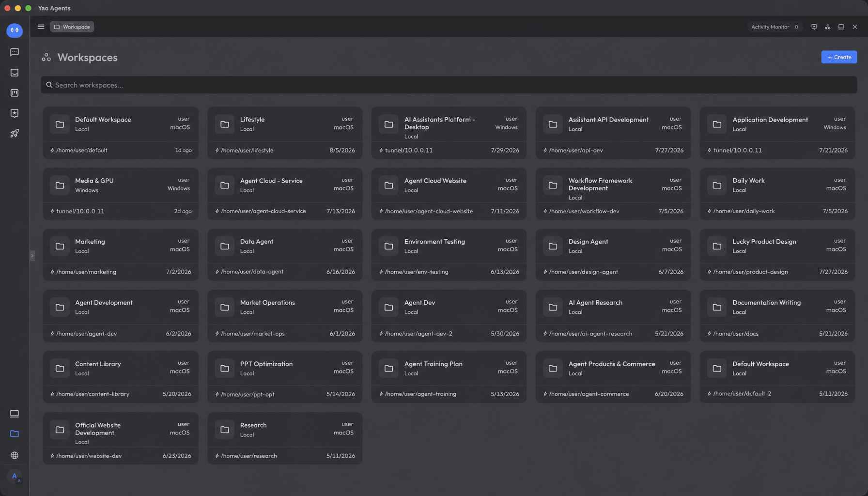
Task: Open AI Assistants Platform - Desktop workspace
Action: click(449, 133)
